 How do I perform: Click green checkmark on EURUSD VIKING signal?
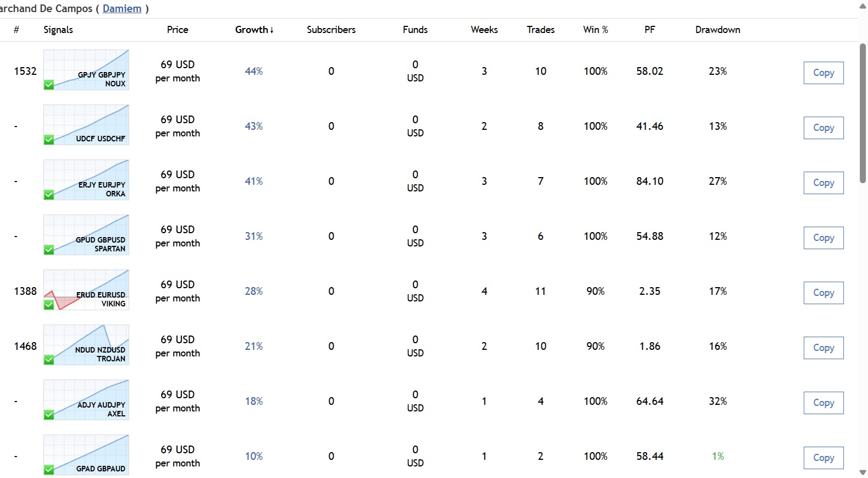point(49,305)
